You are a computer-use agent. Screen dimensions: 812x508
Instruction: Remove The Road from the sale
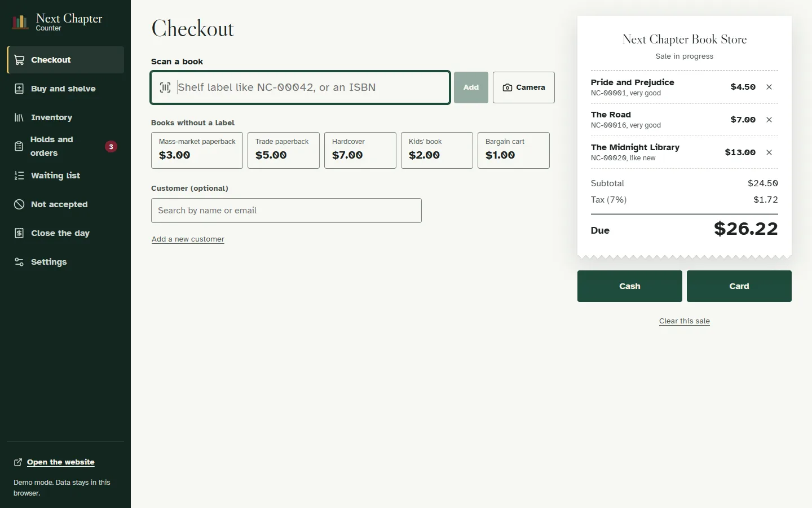(x=769, y=120)
